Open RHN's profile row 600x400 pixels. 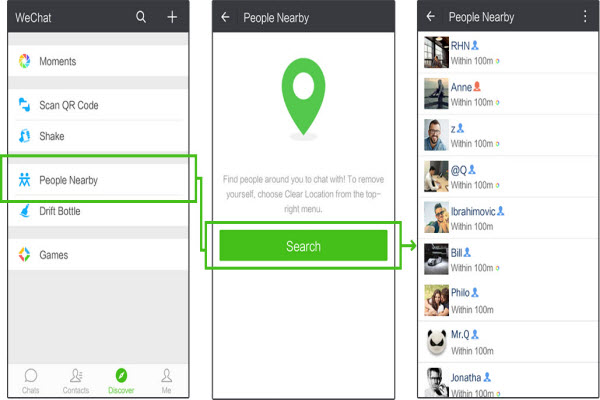(508, 52)
